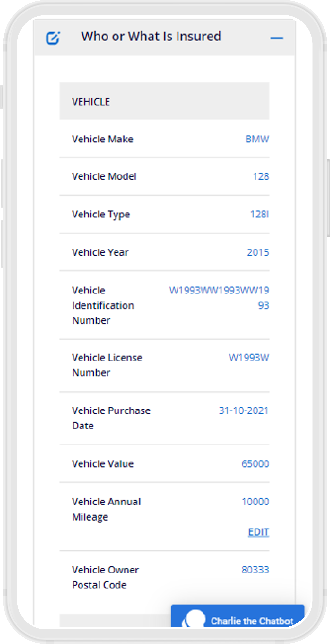Viewport: 330px width, 644px height.
Task: Click the Vehicle Model label
Action: click(104, 176)
